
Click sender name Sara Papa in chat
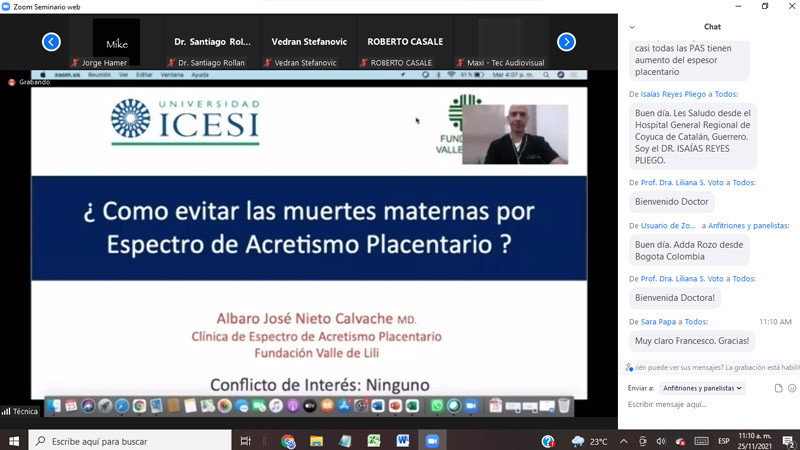pyautogui.click(x=658, y=322)
